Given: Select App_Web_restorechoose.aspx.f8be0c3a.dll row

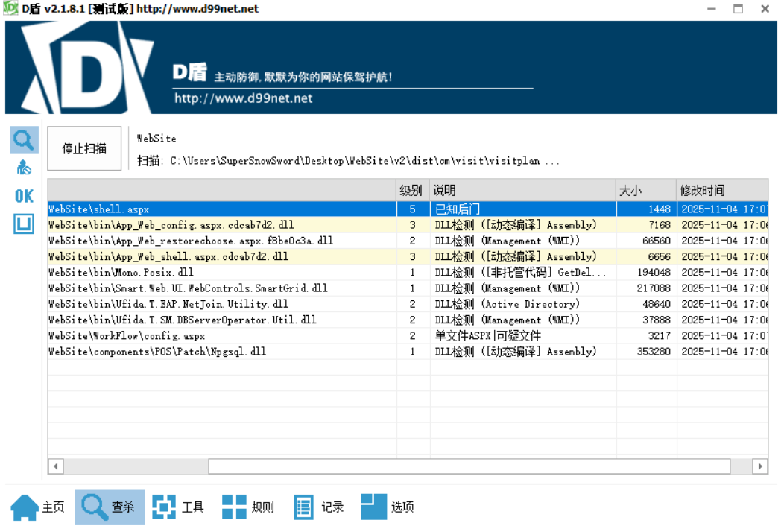Looking at the screenshot, I should [408, 241].
